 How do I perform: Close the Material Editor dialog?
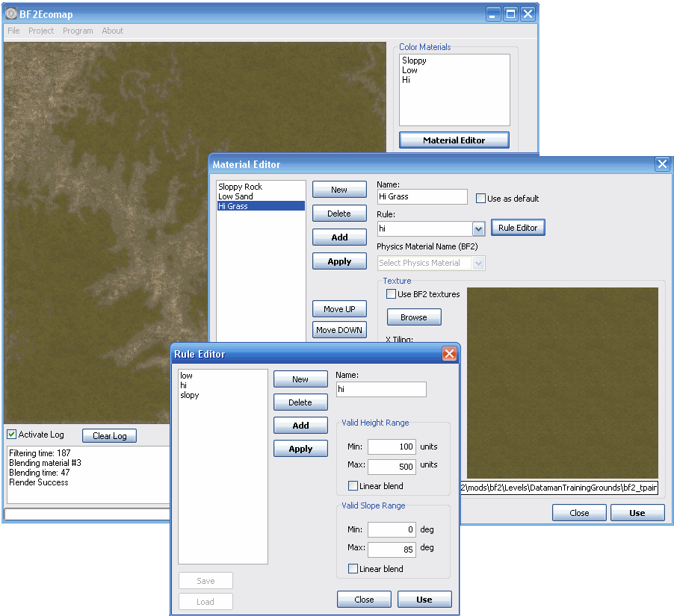click(x=661, y=164)
